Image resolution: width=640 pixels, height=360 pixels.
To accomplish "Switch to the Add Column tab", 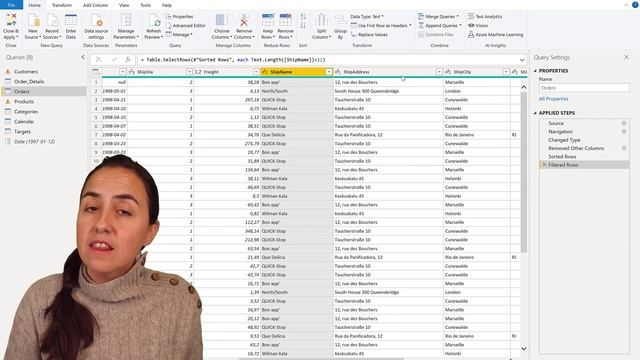I will [96, 5].
